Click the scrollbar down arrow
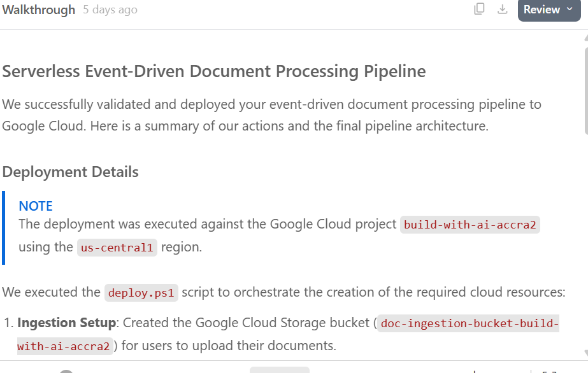The image size is (588, 373). (585, 353)
